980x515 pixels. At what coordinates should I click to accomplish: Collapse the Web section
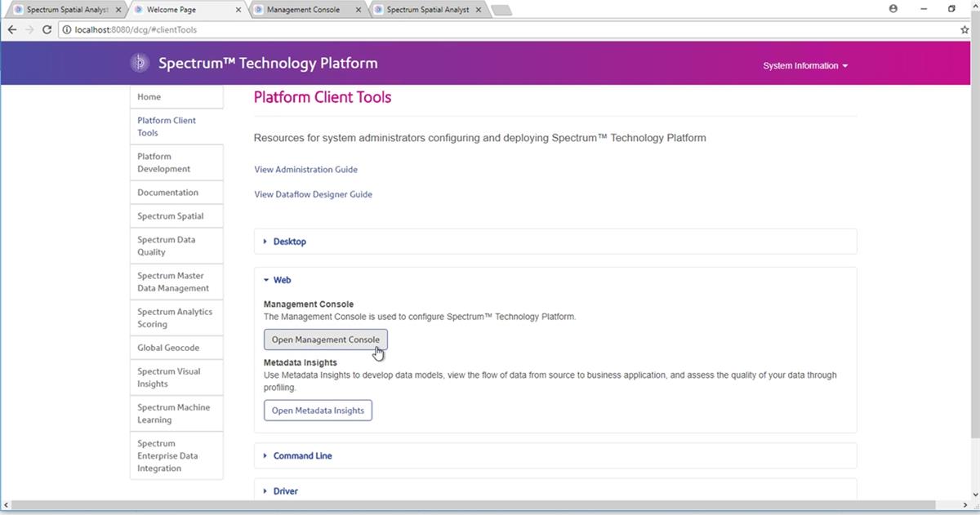(x=282, y=280)
